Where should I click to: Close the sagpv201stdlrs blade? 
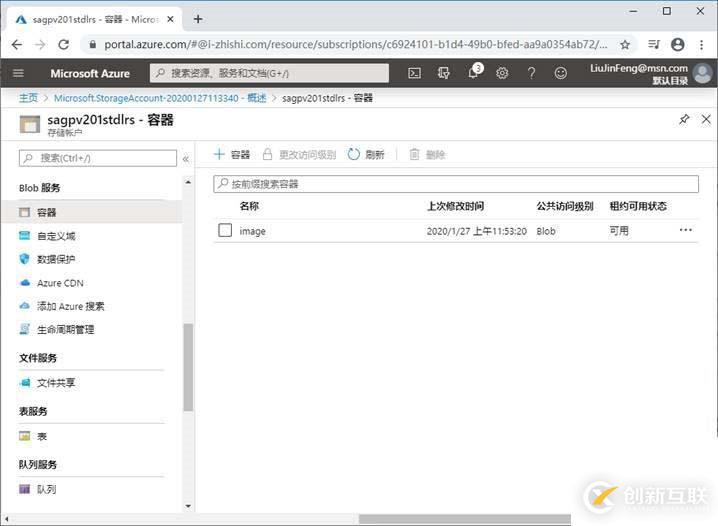point(706,120)
